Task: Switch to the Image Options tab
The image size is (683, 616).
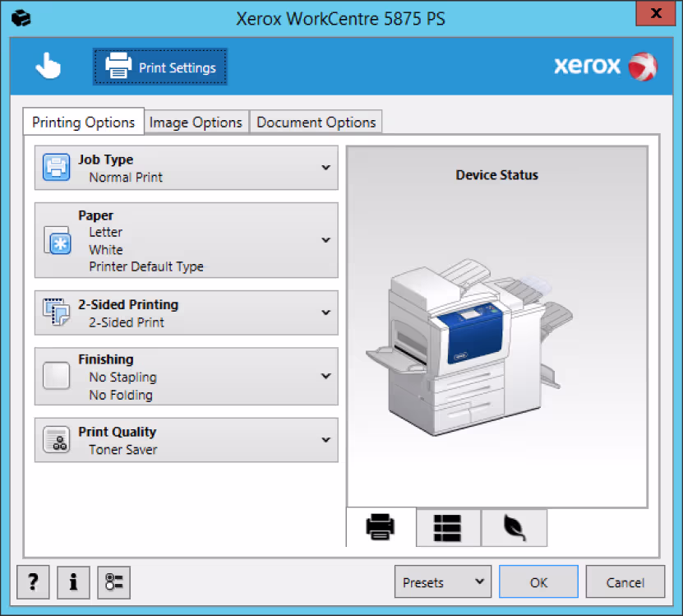Action: pyautogui.click(x=196, y=122)
